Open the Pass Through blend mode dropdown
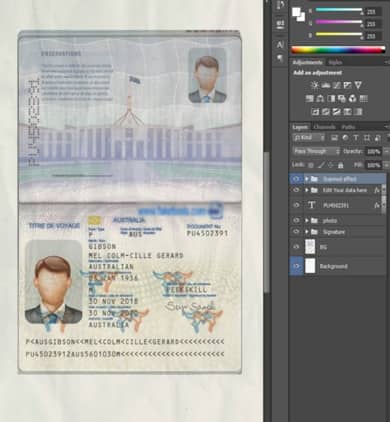This screenshot has width=390, height=422. click(x=316, y=151)
